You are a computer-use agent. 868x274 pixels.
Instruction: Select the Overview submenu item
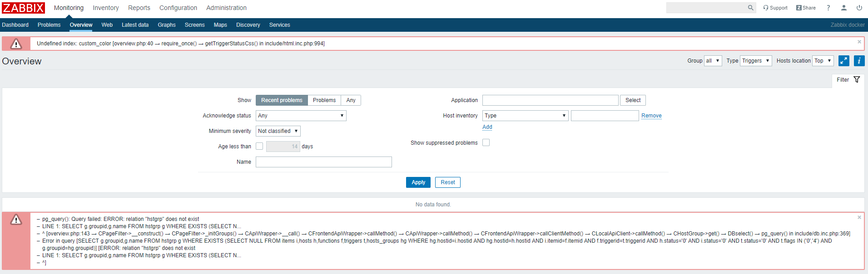pyautogui.click(x=81, y=25)
